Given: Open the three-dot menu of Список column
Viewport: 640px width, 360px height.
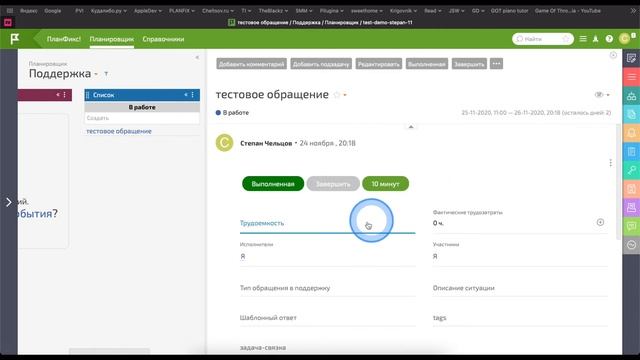Looking at the screenshot, I should pyautogui.click(x=193, y=95).
